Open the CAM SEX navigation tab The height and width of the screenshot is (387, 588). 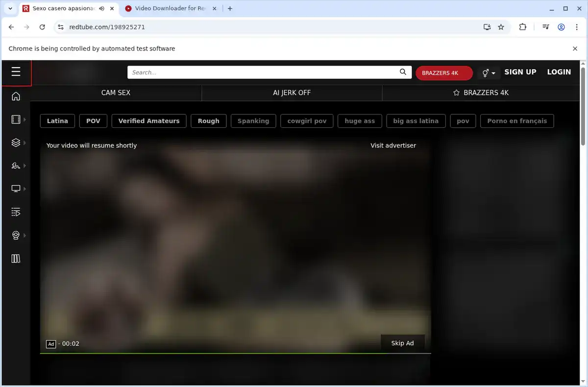(x=116, y=93)
